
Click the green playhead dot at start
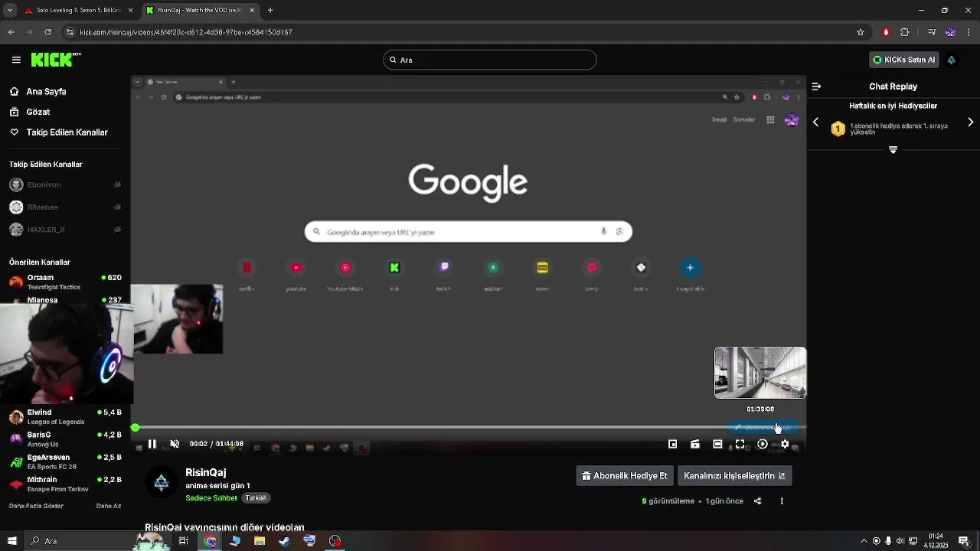click(136, 428)
